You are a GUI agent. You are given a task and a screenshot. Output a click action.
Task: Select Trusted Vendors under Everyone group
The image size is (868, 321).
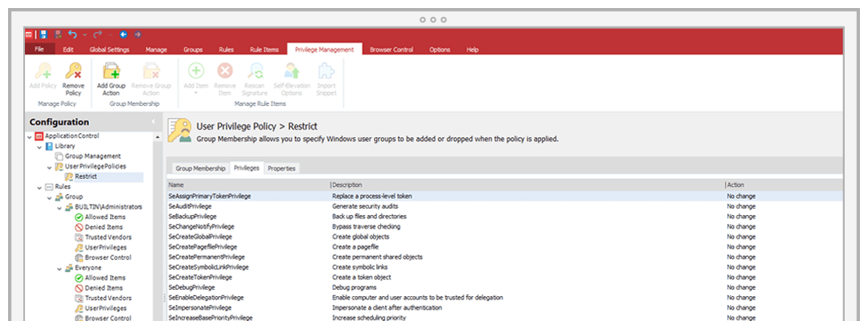pyautogui.click(x=103, y=298)
